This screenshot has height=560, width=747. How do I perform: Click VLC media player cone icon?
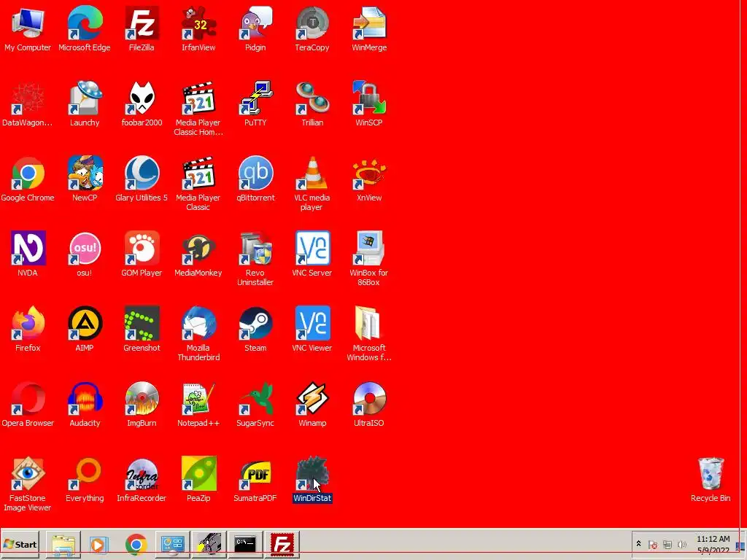click(312, 174)
